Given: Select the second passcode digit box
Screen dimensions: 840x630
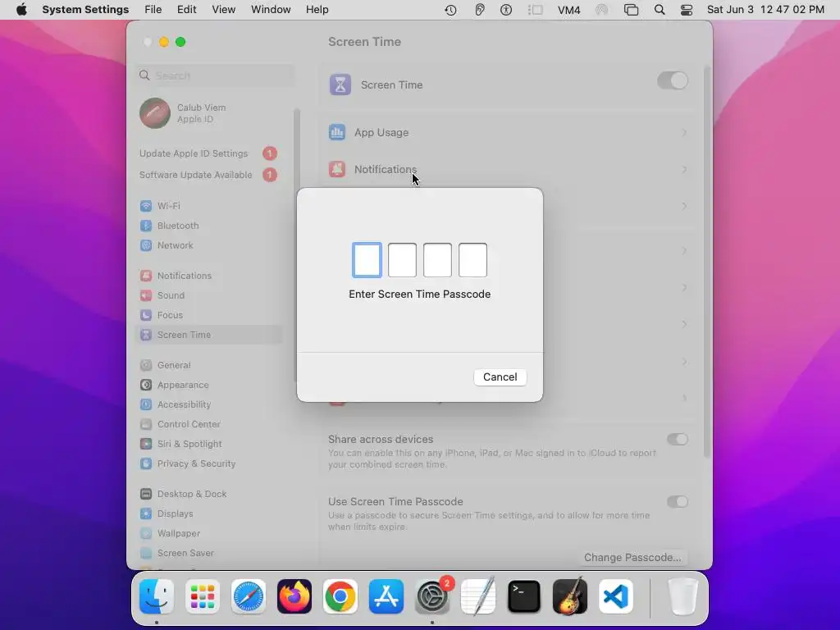Looking at the screenshot, I should pos(402,260).
